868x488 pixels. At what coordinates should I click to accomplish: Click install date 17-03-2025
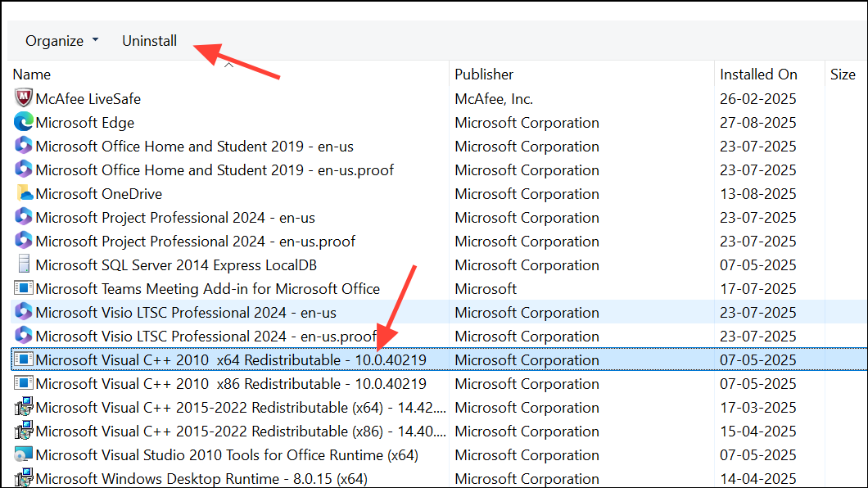[757, 408]
